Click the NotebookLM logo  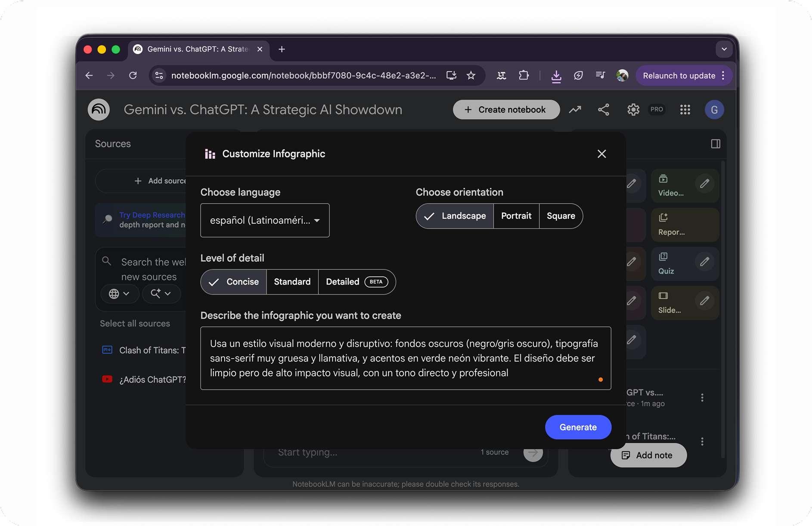[x=99, y=109]
